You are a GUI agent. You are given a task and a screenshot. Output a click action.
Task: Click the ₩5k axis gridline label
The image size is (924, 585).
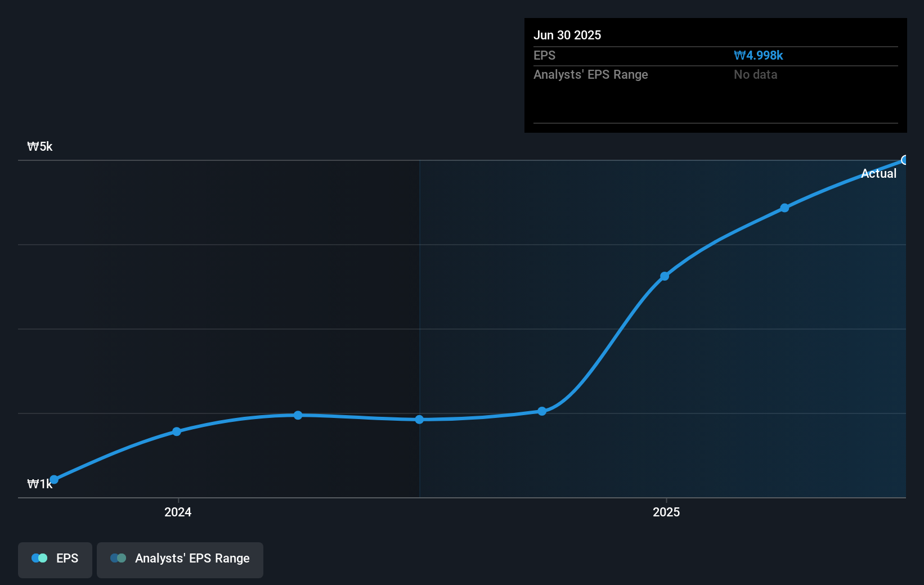point(39,146)
